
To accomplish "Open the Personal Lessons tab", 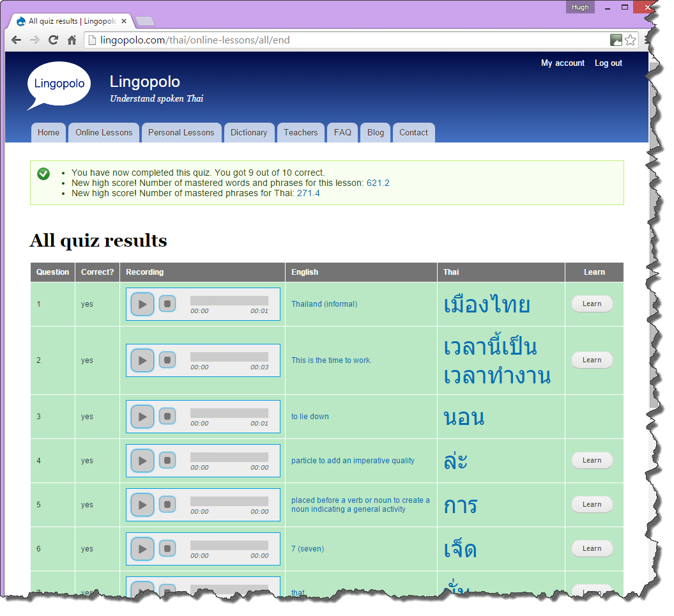I will (181, 132).
